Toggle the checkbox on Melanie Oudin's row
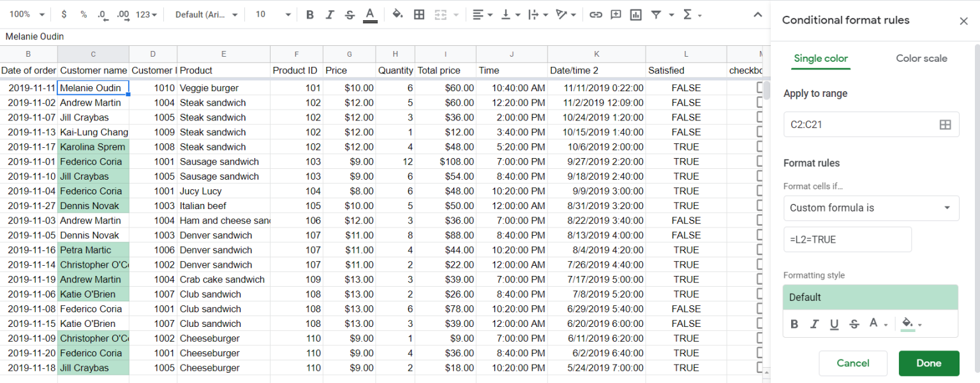980x383 pixels. [759, 87]
